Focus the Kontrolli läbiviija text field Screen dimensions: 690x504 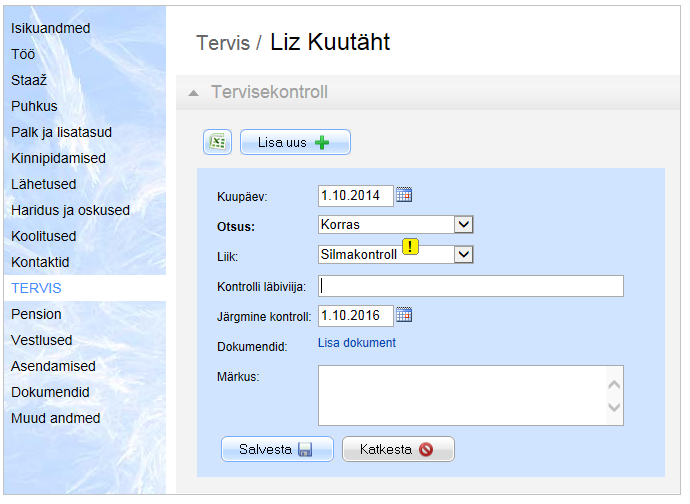[x=470, y=286]
